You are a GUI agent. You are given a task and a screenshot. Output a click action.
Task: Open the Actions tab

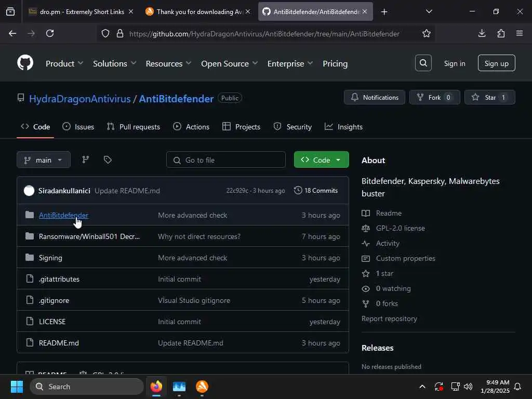(191, 127)
